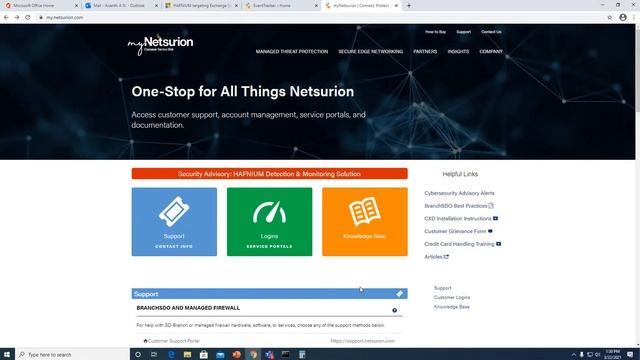Image resolution: width=640 pixels, height=360 pixels.
Task: Click the taskbar search box
Action: pos(72,354)
